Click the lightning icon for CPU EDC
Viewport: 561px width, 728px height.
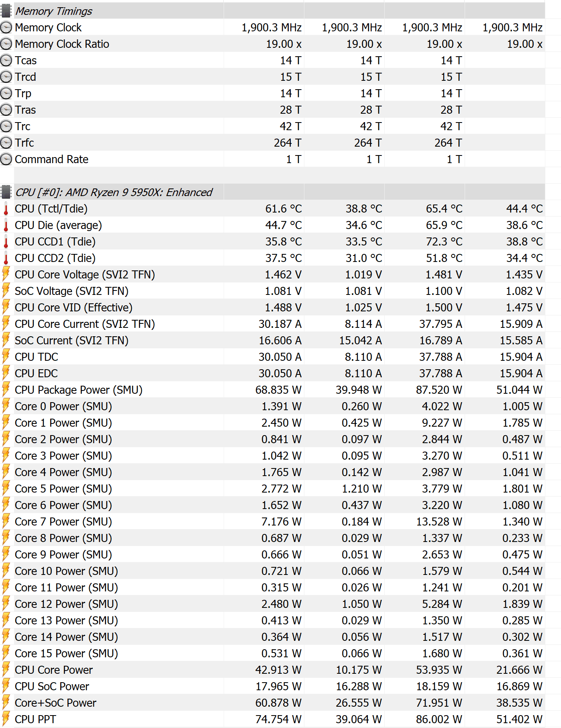(6, 373)
